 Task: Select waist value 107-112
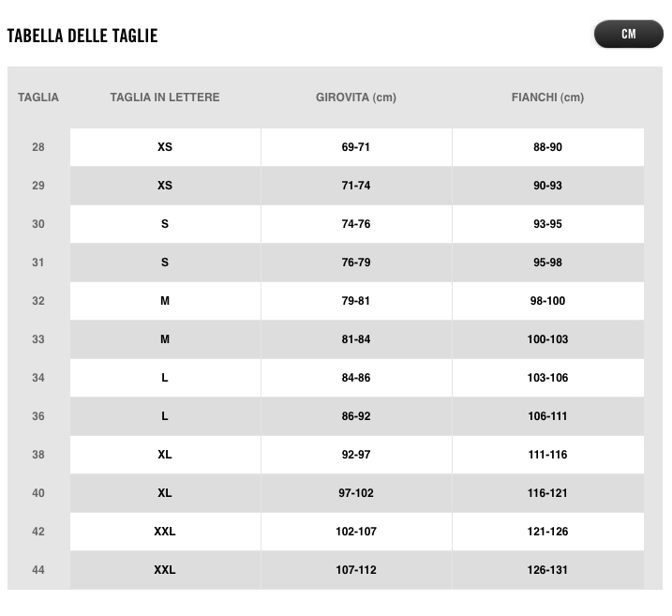[x=356, y=570]
